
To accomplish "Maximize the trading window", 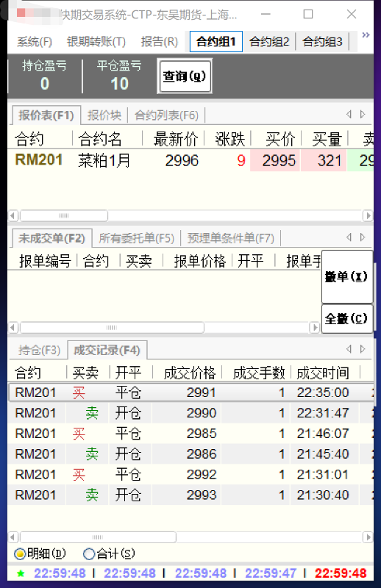I will [x=308, y=14].
